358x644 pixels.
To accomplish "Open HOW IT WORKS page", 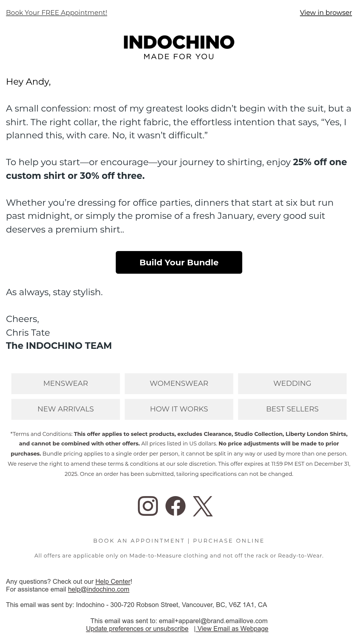I will click(179, 409).
